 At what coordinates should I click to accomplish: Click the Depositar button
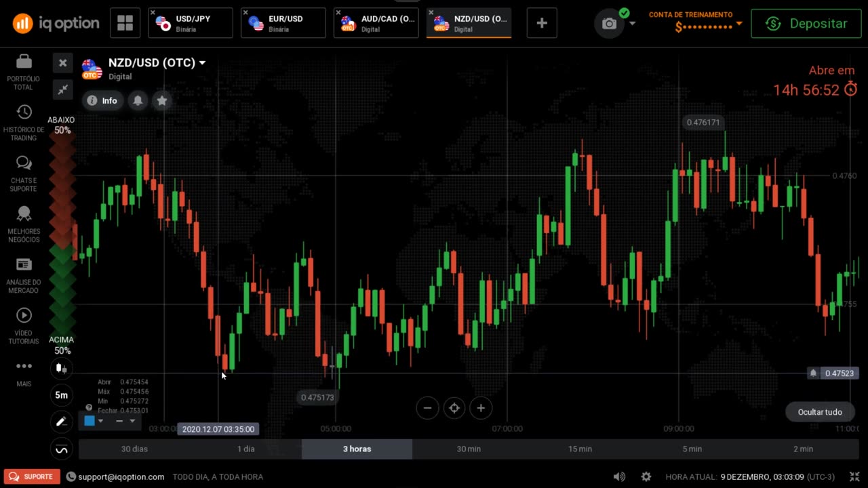coord(806,24)
